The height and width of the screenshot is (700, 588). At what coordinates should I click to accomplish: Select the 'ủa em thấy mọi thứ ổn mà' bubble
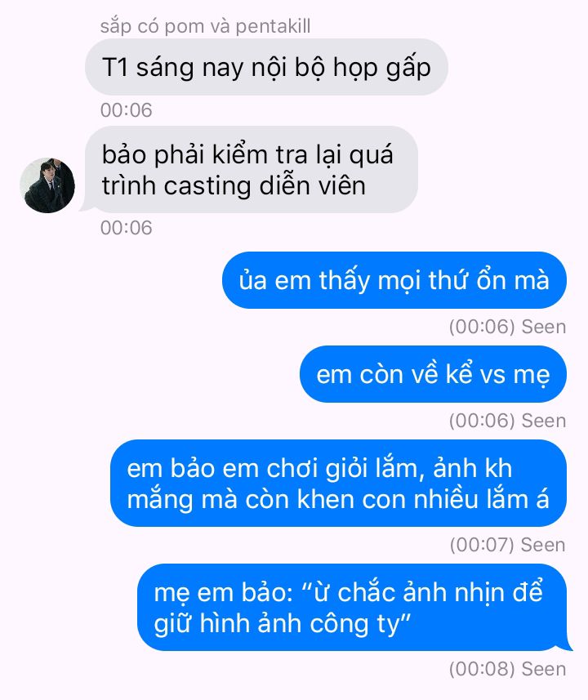click(394, 280)
